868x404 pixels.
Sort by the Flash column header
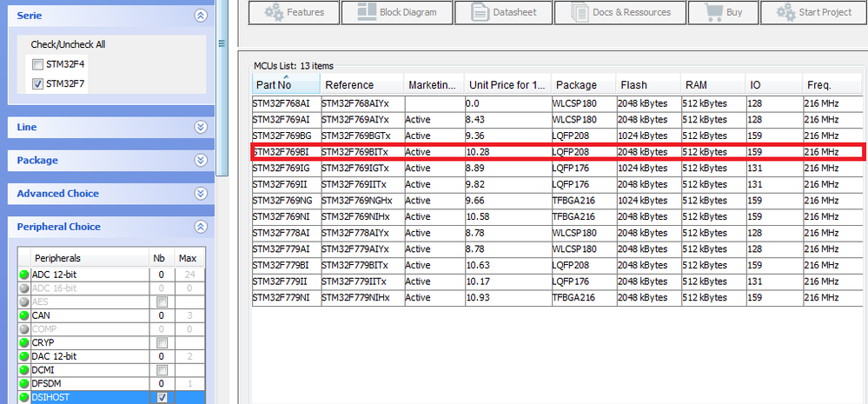click(x=648, y=84)
